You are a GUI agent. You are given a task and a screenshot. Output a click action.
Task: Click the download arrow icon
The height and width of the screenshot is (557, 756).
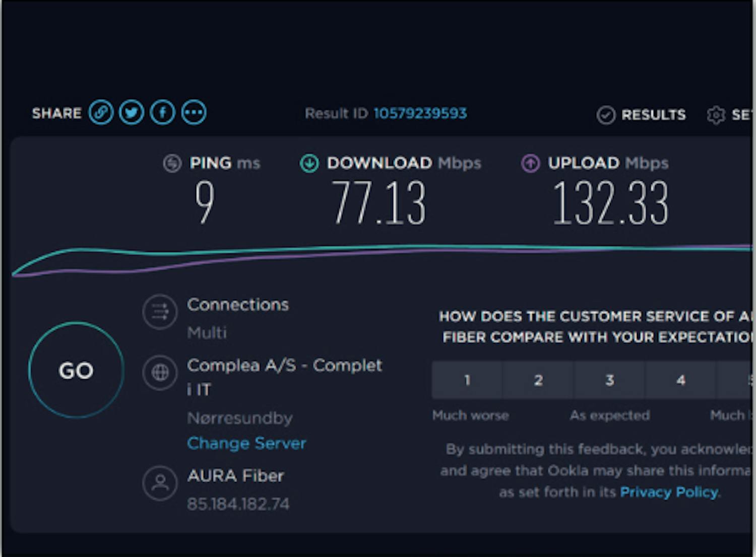(x=309, y=163)
